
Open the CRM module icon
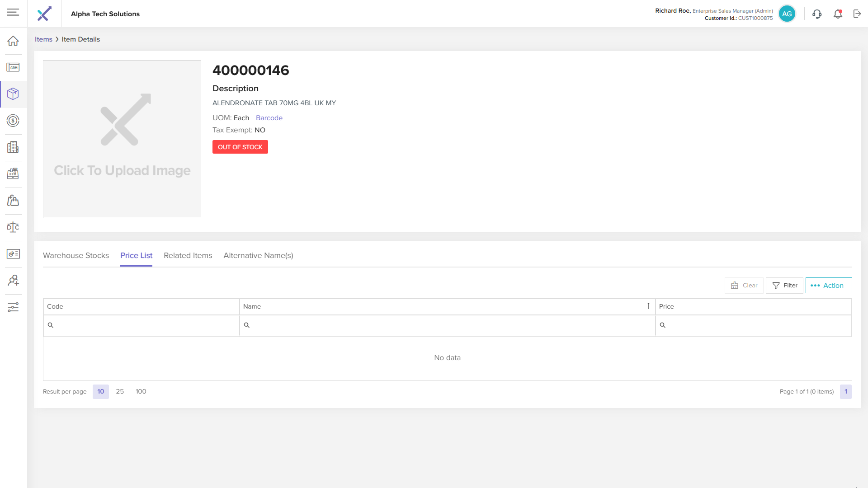point(13,67)
